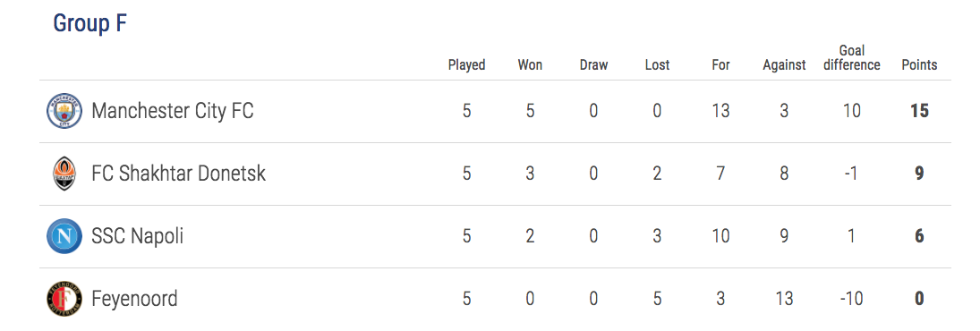
Task: Click the Draw column header
Action: coord(593,65)
